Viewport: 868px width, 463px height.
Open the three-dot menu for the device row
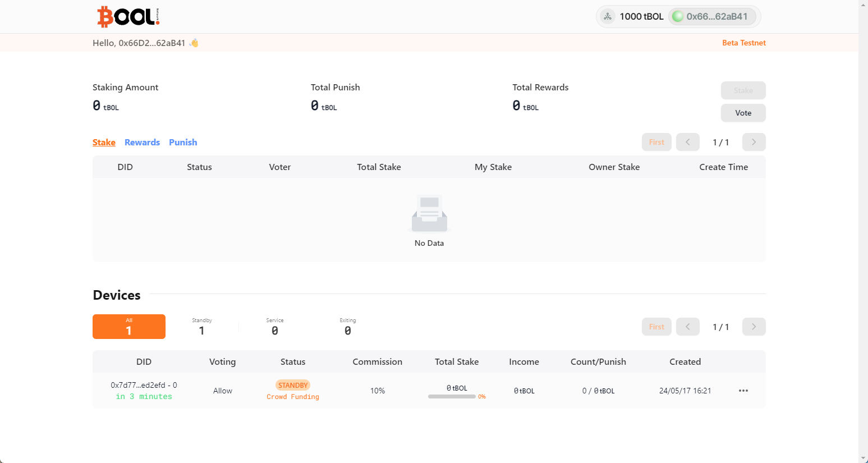point(743,391)
